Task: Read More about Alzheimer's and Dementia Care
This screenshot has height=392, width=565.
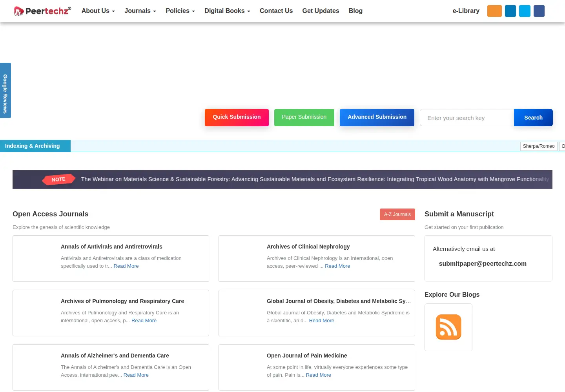Action: coord(136,375)
